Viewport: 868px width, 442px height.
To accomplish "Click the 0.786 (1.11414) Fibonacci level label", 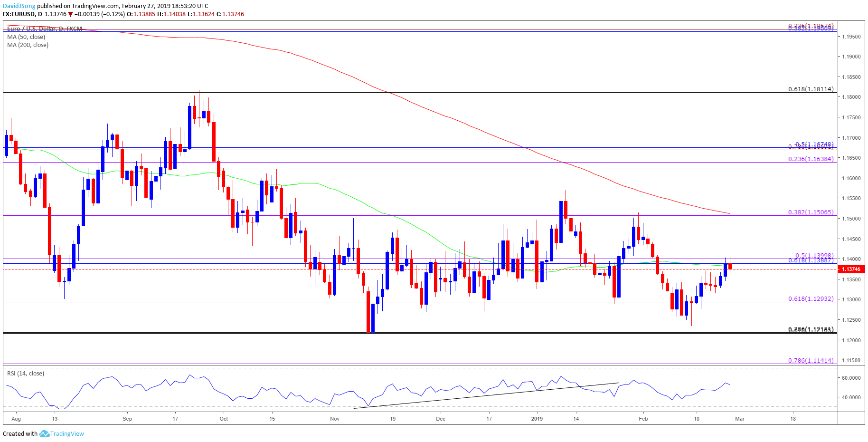I will coord(811,361).
